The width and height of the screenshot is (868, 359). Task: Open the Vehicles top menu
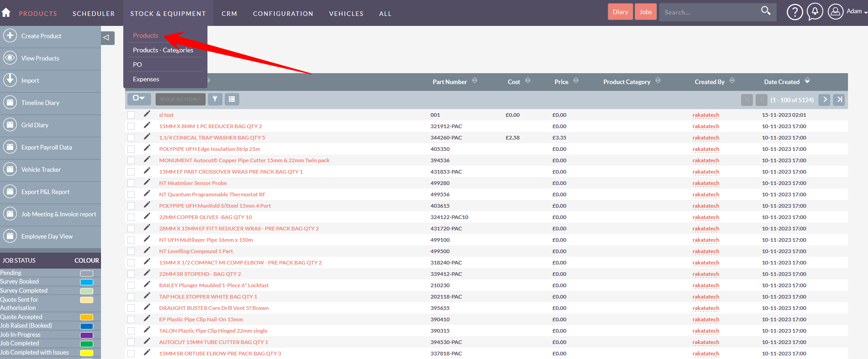point(346,14)
